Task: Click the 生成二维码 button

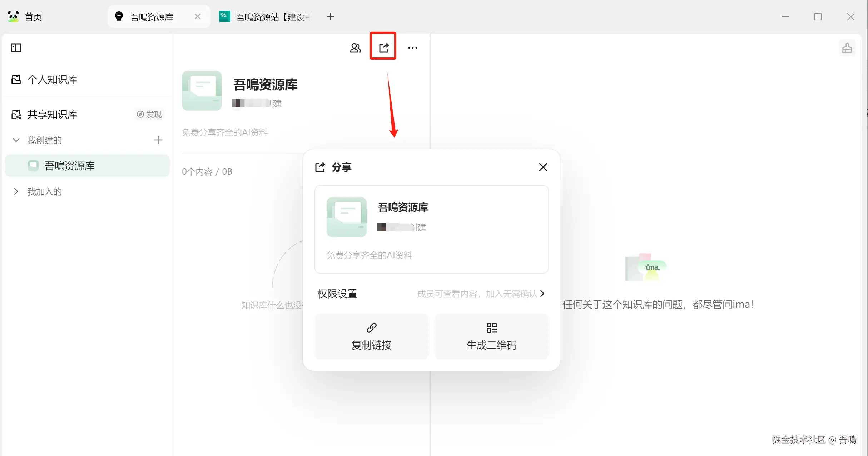Action: click(x=491, y=336)
